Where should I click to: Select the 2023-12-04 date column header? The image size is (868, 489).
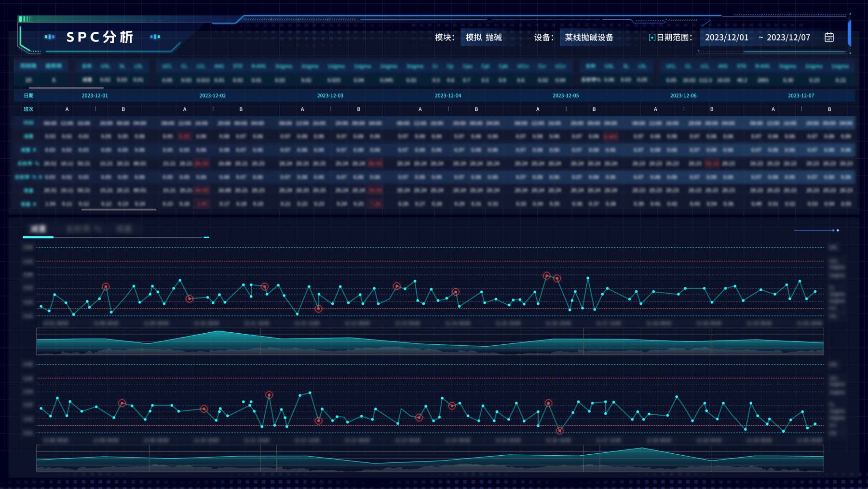[x=448, y=95]
